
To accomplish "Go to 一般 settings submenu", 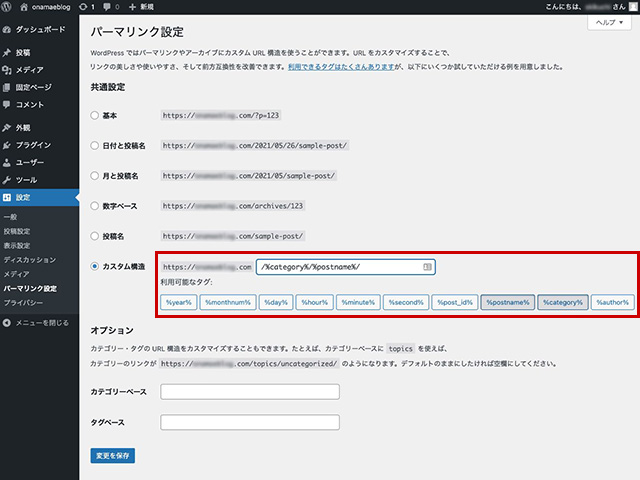I will [10, 217].
